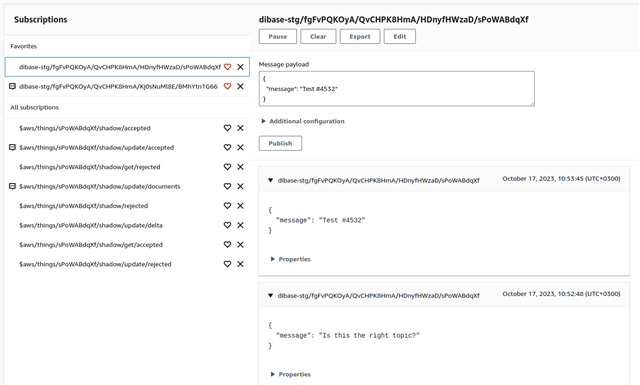Delete the shadow/update/rejected subscription
The height and width of the screenshot is (385, 640).
pyautogui.click(x=240, y=264)
